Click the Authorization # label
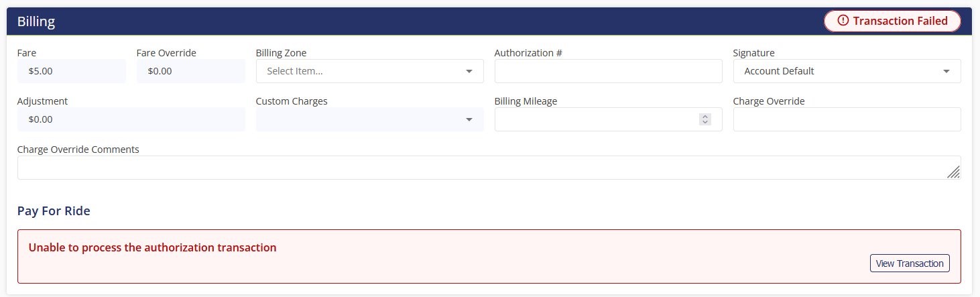The height and width of the screenshot is (297, 980). click(528, 53)
